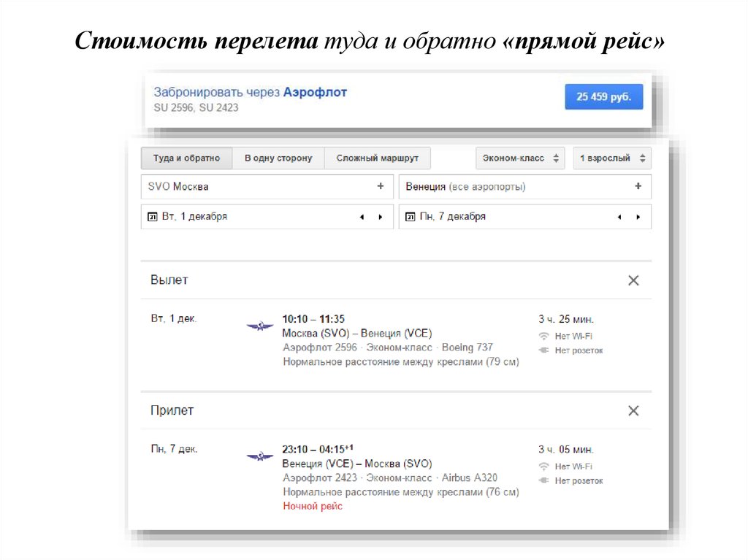
Task: Go to previous return date
Action: (x=619, y=217)
